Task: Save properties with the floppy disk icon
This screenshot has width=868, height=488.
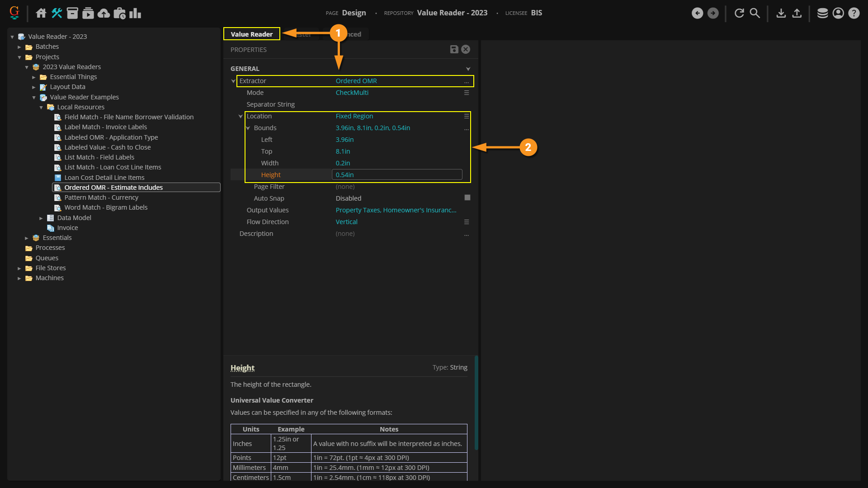Action: click(x=454, y=50)
